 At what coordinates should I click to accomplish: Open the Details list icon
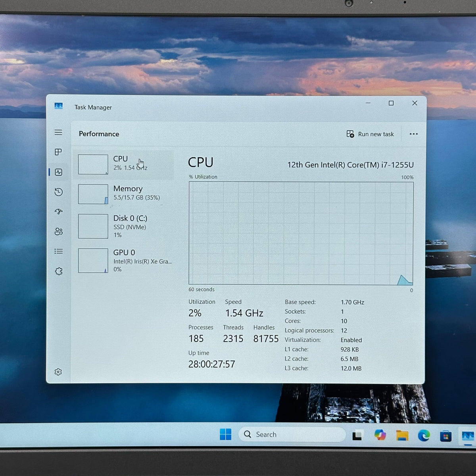click(x=59, y=251)
